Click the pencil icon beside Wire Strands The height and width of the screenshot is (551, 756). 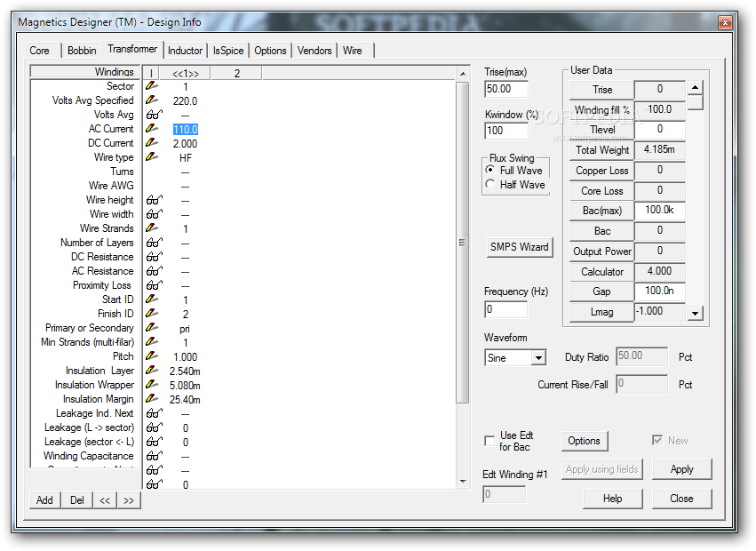(x=152, y=228)
